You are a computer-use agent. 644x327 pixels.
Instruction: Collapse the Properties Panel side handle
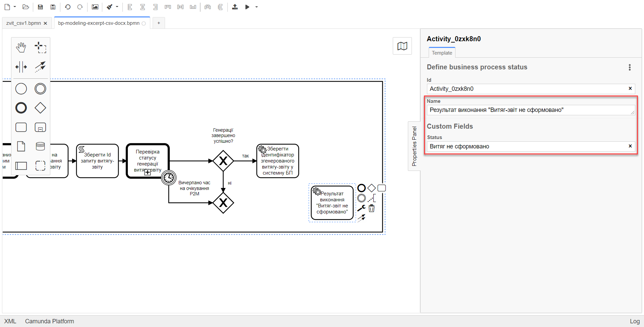(x=414, y=146)
